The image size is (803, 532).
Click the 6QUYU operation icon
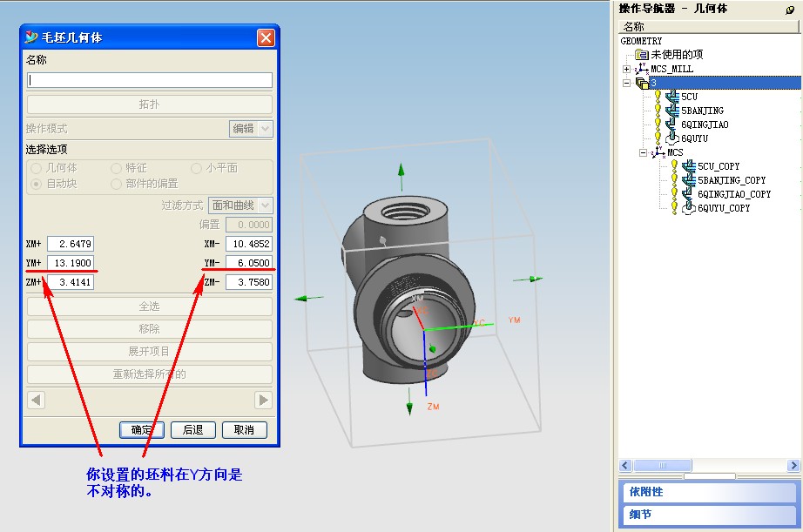pos(671,138)
